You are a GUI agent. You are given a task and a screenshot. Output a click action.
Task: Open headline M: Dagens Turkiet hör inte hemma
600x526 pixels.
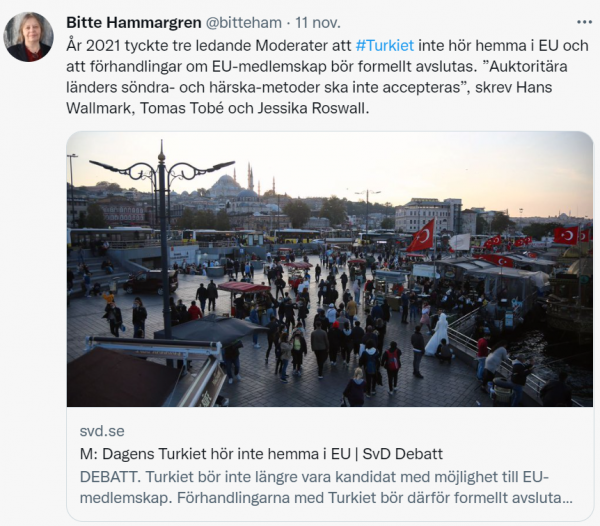click(261, 454)
